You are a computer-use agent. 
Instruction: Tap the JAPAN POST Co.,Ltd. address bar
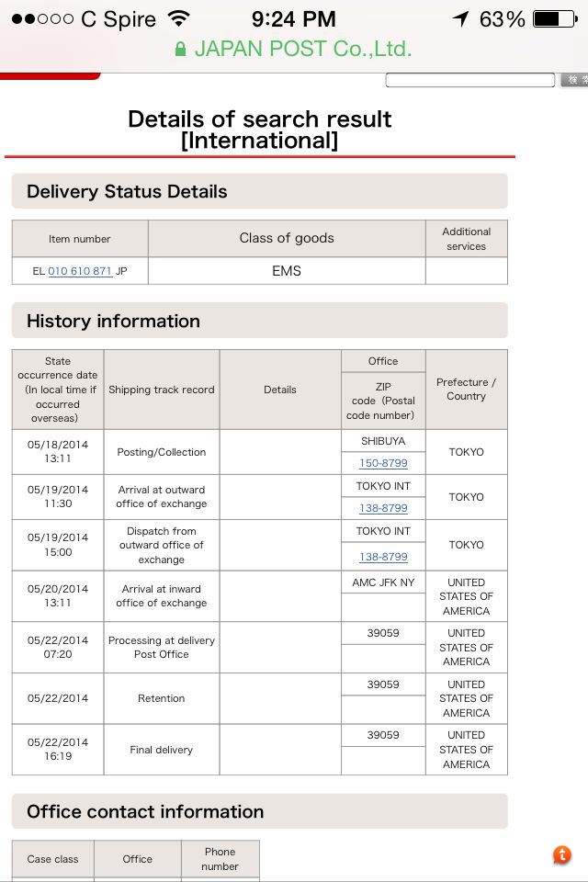(294, 49)
